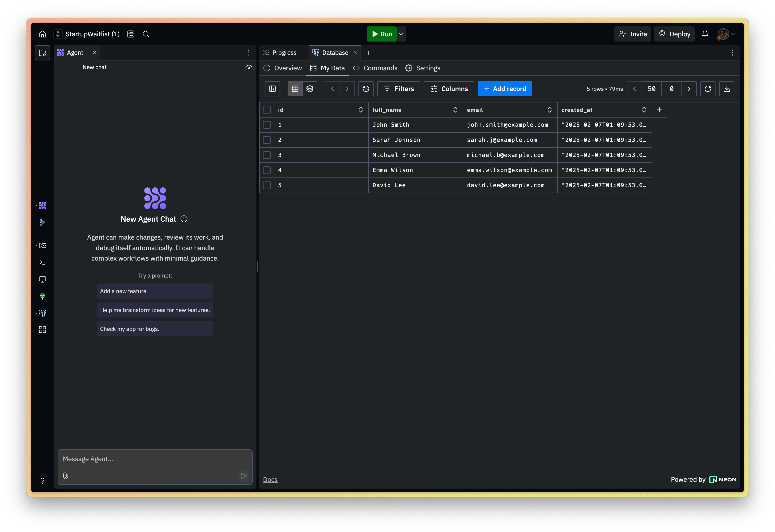Open the Progress icon in left sidebar

[42, 246]
